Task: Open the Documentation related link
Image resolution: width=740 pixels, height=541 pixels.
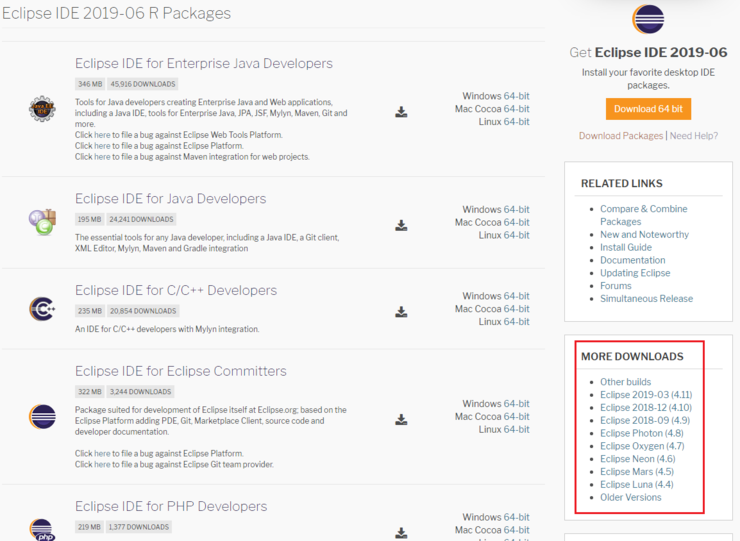Action: [632, 260]
